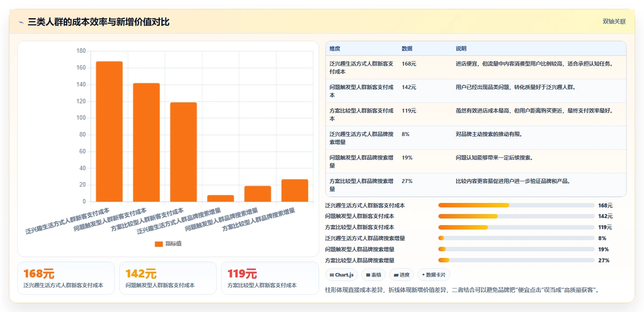Image resolution: width=644 pixels, height=312 pixels.
Task: Open the yellow 142元 data card
Action: click(x=168, y=278)
